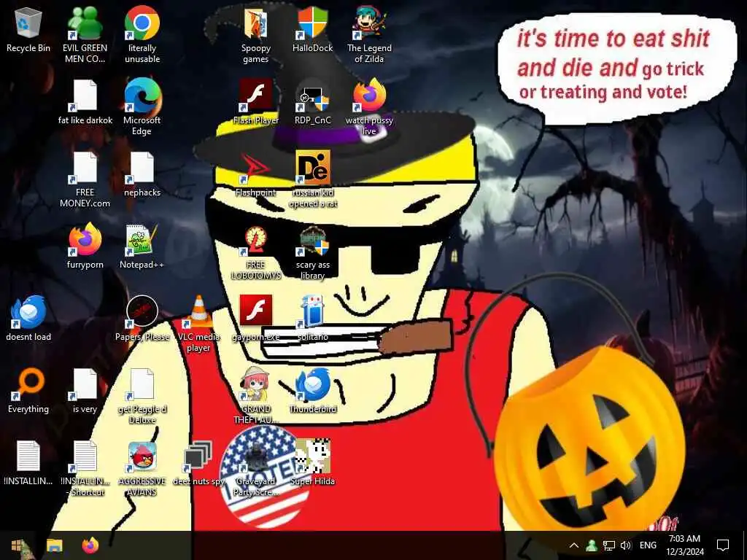Open the Notepad++ shortcut
The height and width of the screenshot is (560, 747).
click(142, 247)
